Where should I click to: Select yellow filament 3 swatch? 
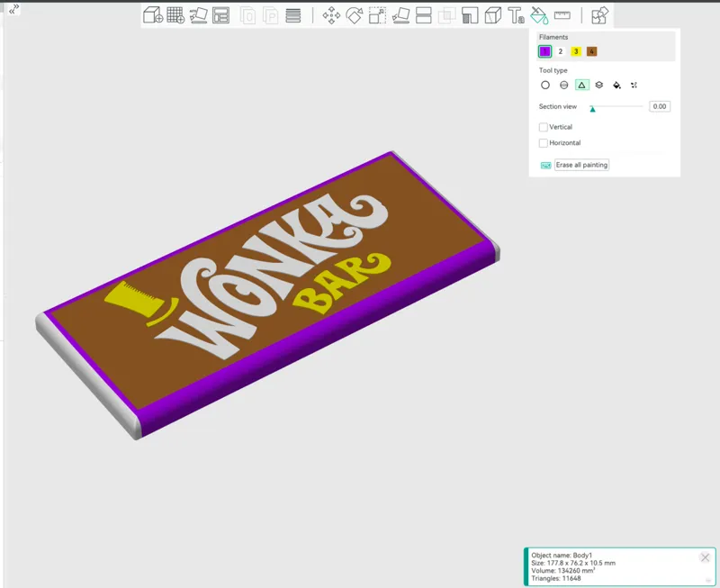[576, 51]
